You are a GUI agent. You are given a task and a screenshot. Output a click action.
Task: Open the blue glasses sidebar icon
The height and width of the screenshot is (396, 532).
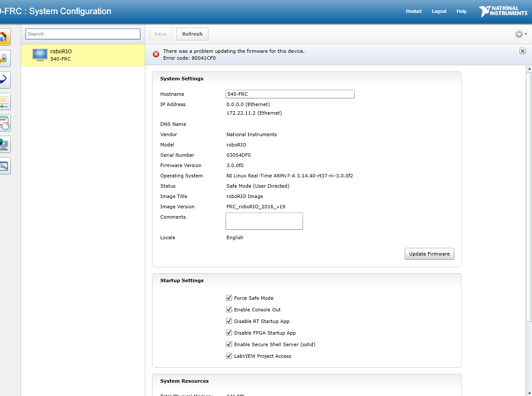point(4,80)
